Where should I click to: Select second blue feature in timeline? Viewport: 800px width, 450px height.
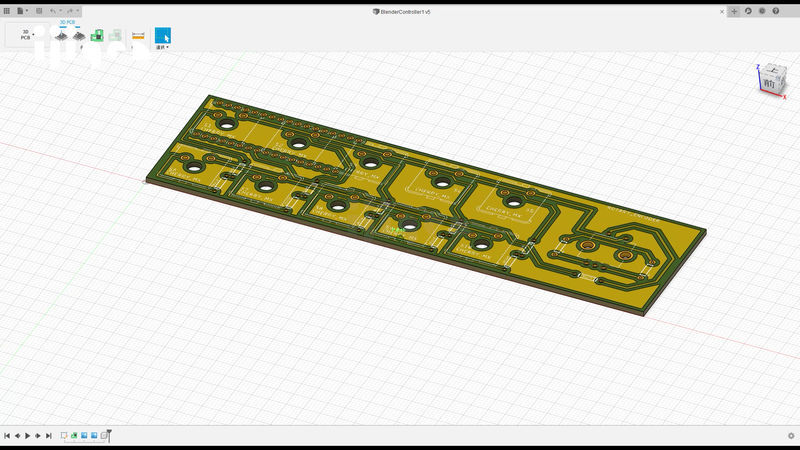point(94,435)
